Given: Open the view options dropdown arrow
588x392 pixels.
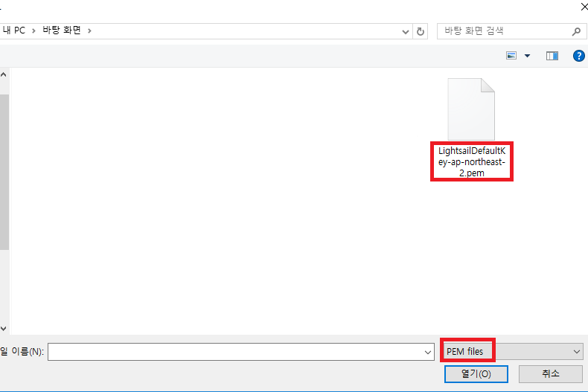Looking at the screenshot, I should [527, 56].
